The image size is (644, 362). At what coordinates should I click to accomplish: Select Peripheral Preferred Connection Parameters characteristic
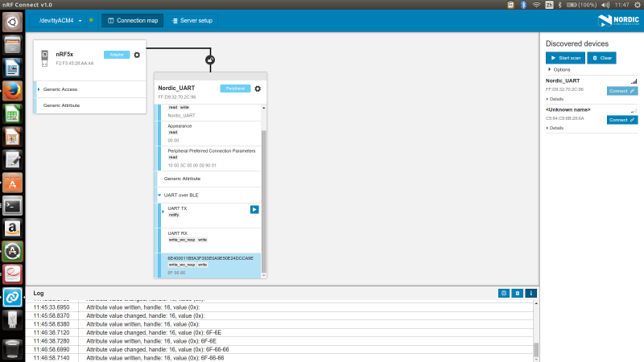210,158
